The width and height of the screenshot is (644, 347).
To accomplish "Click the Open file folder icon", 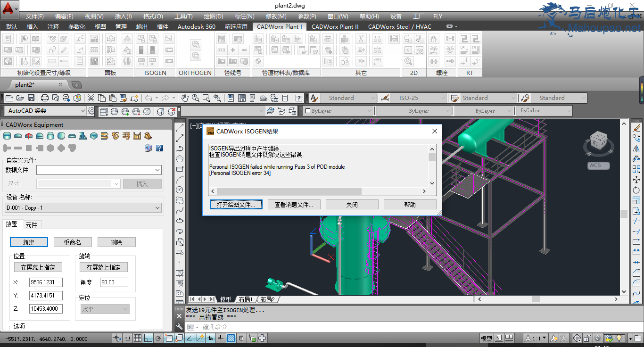I will (20, 98).
